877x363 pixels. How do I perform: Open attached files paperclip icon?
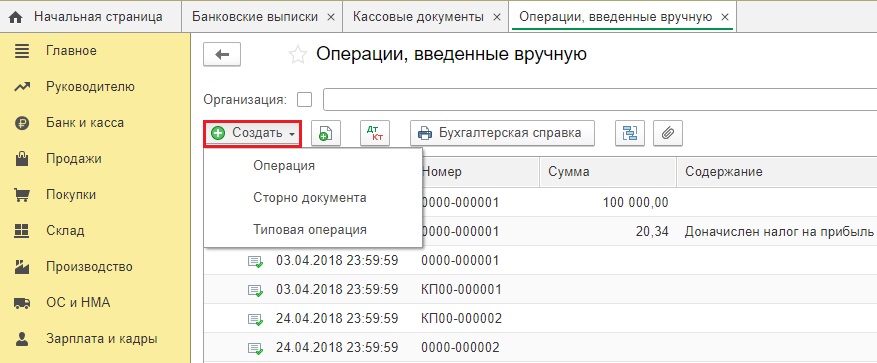coord(668,133)
